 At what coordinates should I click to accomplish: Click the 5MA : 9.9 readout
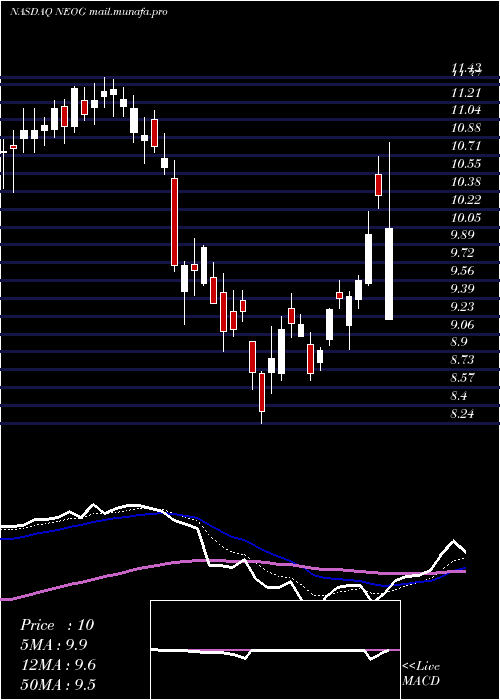click(54, 645)
